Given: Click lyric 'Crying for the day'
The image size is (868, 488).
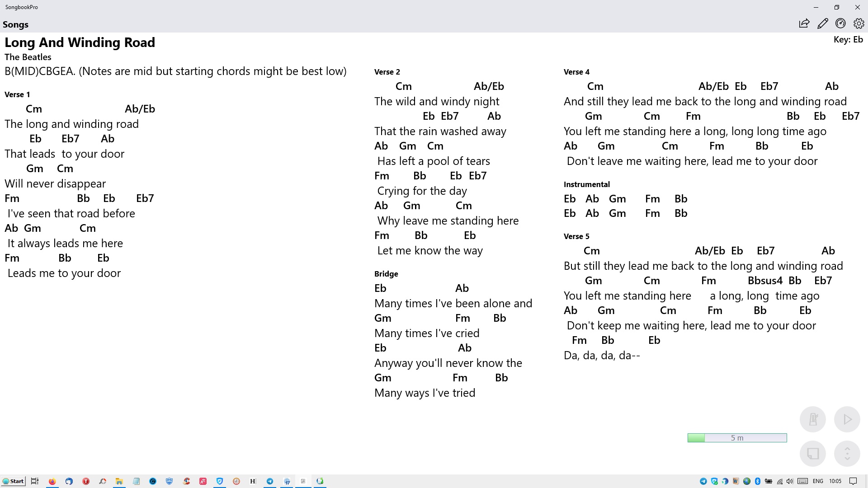Looking at the screenshot, I should click(422, 191).
